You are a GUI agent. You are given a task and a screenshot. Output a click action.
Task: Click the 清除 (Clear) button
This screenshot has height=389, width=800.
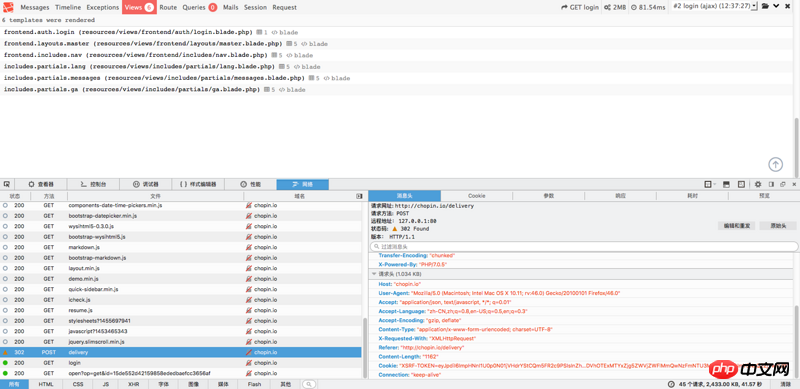click(786, 384)
